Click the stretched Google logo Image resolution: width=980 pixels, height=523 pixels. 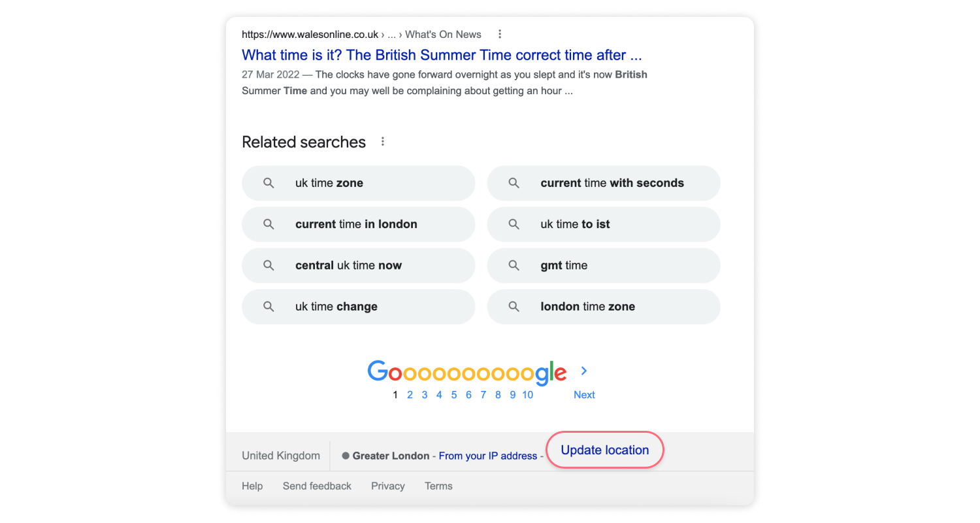(x=466, y=372)
